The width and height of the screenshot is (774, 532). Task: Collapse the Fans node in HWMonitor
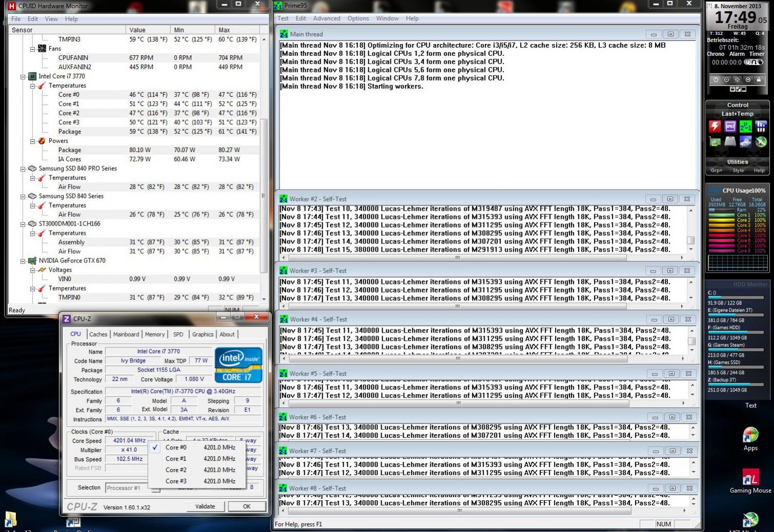coord(32,49)
